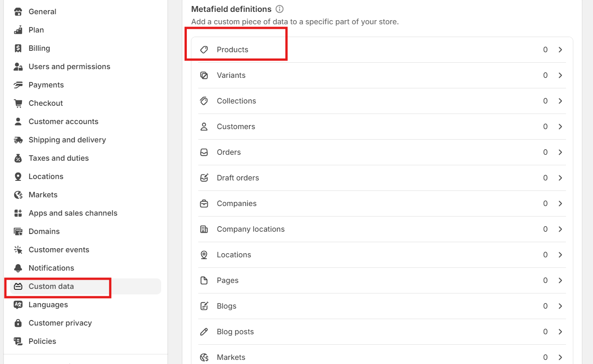Expand Companies row chevron
This screenshot has width=593, height=364.
(x=560, y=203)
